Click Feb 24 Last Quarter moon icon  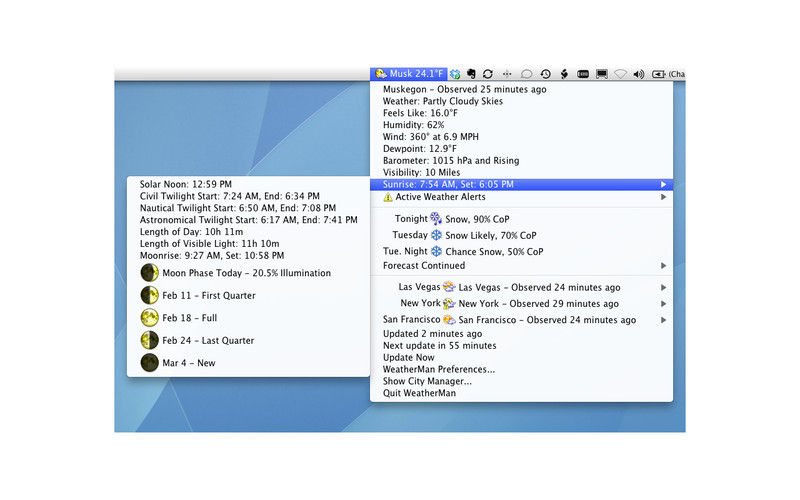coord(149,340)
